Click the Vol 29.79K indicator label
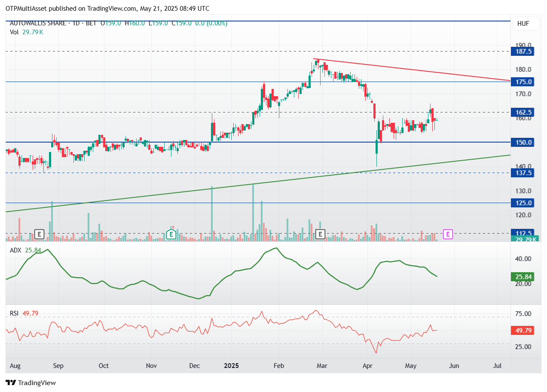 tap(26, 32)
